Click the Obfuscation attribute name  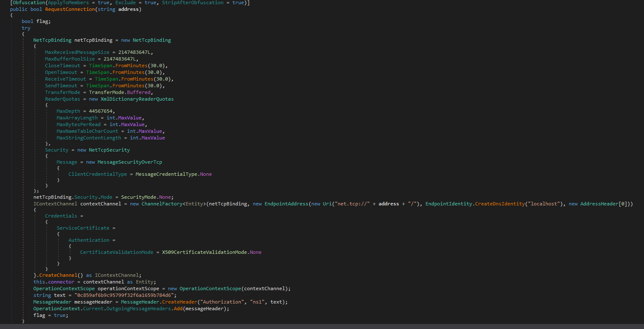[29, 3]
